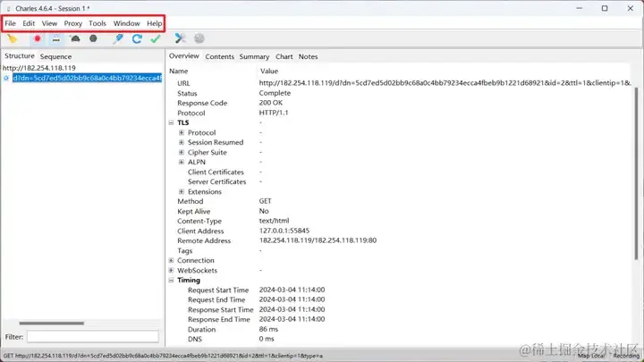The image size is (644, 362).
Task: Select the protocol value HTTP/1.1
Action: 274,113
